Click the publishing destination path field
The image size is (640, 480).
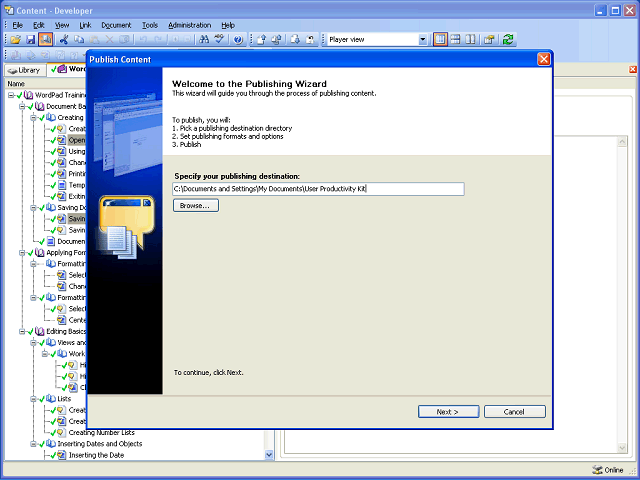(x=318, y=189)
